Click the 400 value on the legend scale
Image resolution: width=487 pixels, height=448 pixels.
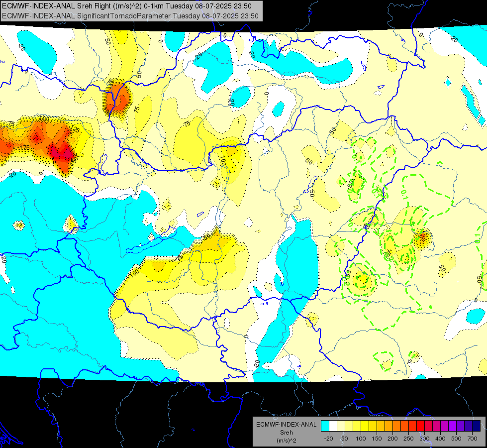click(440, 439)
